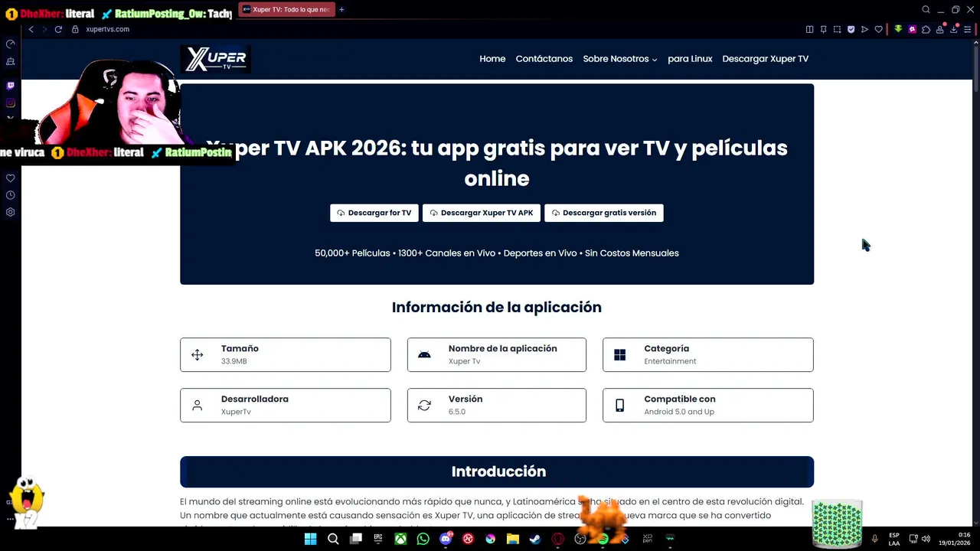Open browsing history clock icon in sidebar
The width and height of the screenshot is (980, 551).
pyautogui.click(x=10, y=195)
